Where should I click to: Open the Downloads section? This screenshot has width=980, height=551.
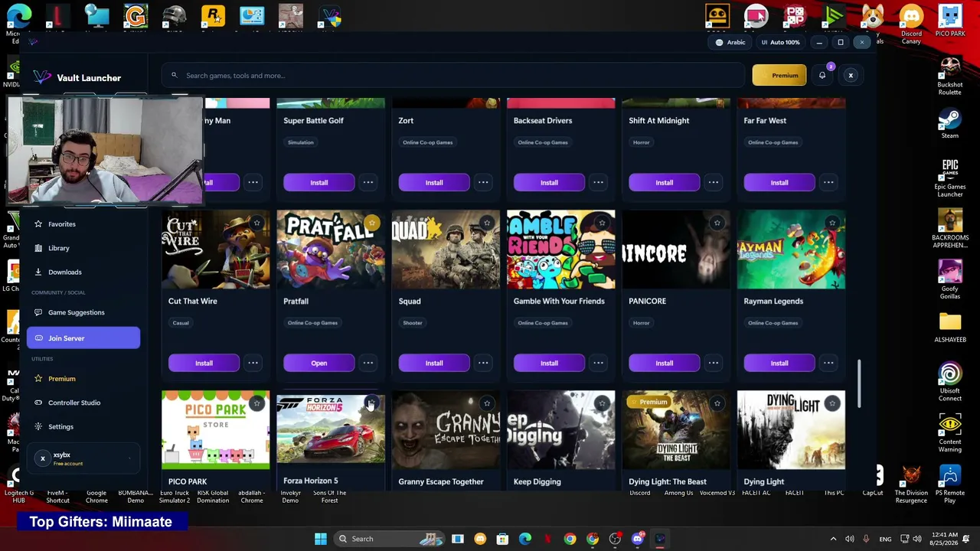coord(83,272)
